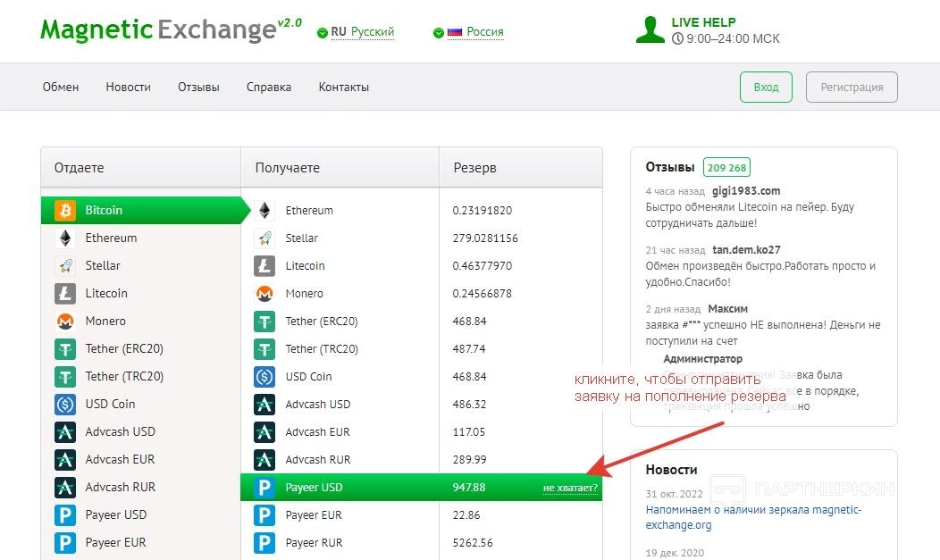Click reserve value 0.24566878
Image resolution: width=940 pixels, height=560 pixels.
coord(482,294)
